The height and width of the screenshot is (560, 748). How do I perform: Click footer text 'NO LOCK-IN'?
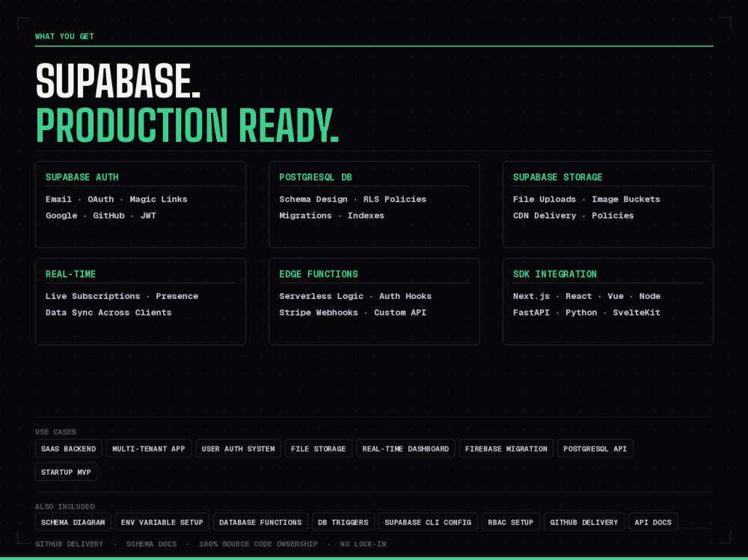click(363, 544)
